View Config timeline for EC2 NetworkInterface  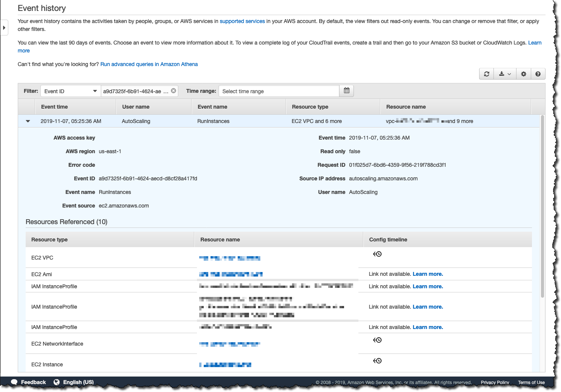[x=378, y=340]
